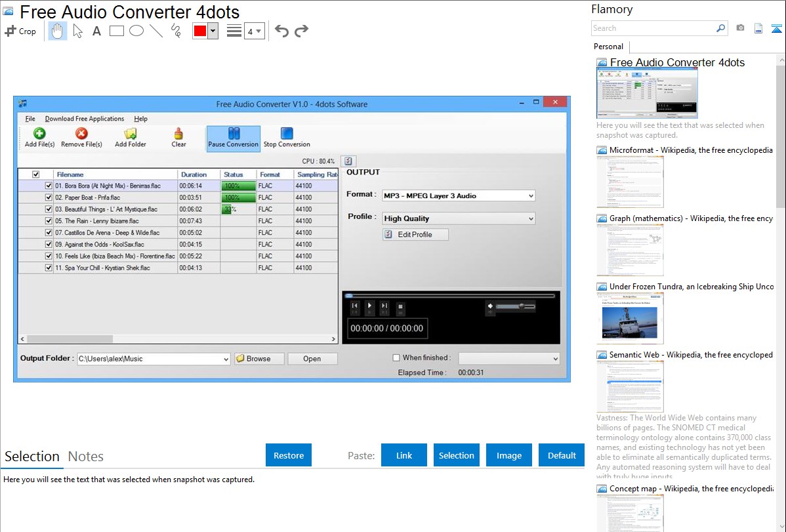Pick the ellipse drawing tool
The image size is (786, 532).
pyautogui.click(x=136, y=31)
